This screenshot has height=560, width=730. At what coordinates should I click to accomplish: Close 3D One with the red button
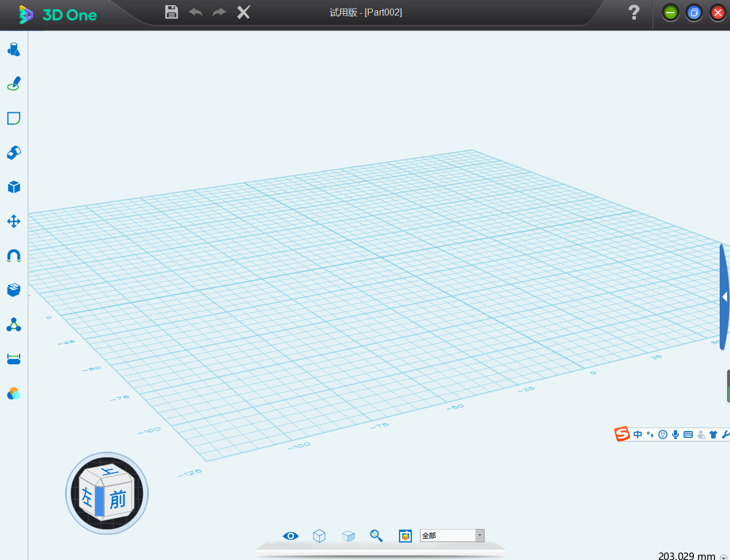coord(718,13)
